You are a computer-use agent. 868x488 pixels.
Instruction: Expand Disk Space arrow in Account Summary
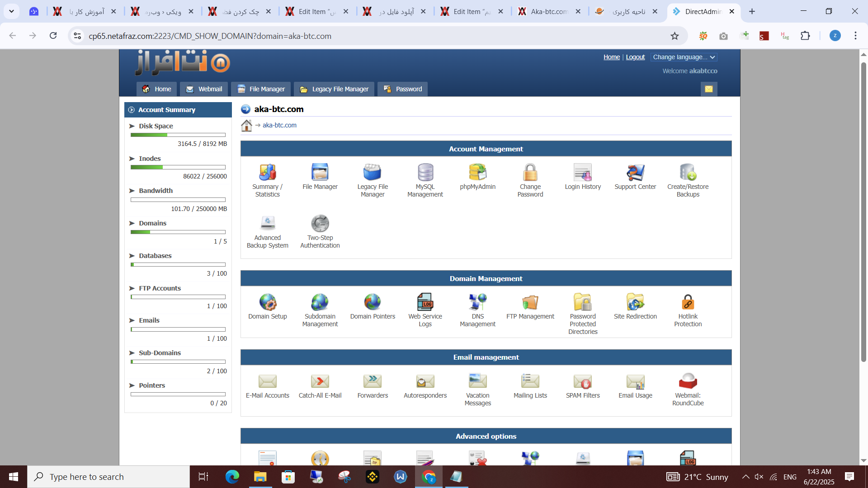[132, 126]
